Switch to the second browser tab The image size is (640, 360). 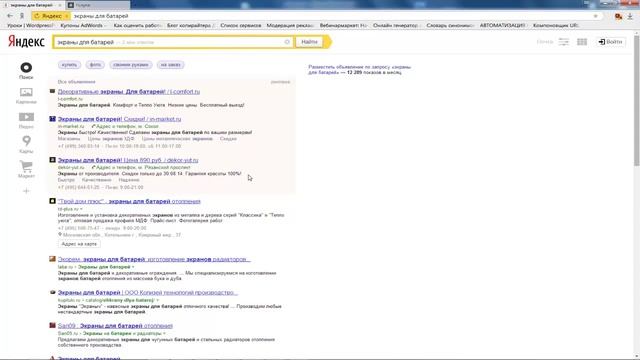pos(97,5)
